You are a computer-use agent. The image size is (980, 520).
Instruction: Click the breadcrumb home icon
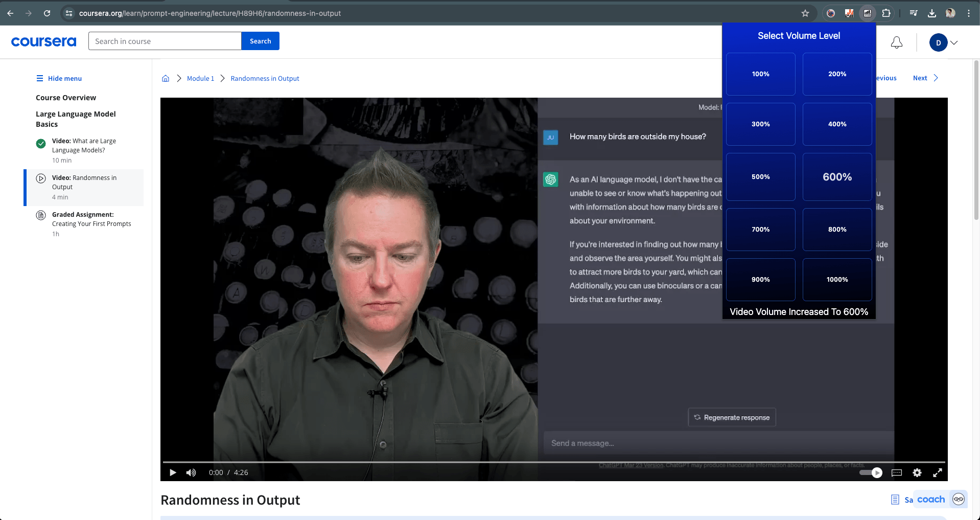[166, 78]
